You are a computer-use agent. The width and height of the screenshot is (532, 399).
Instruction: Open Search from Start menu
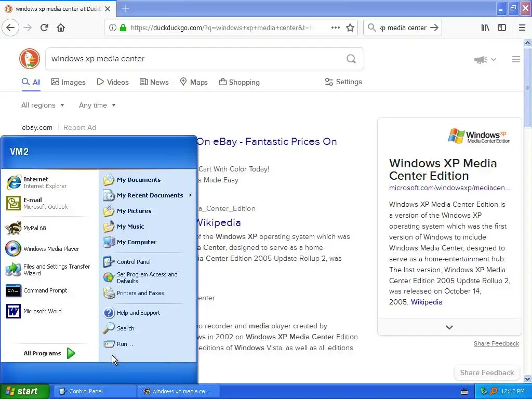pos(148,328)
